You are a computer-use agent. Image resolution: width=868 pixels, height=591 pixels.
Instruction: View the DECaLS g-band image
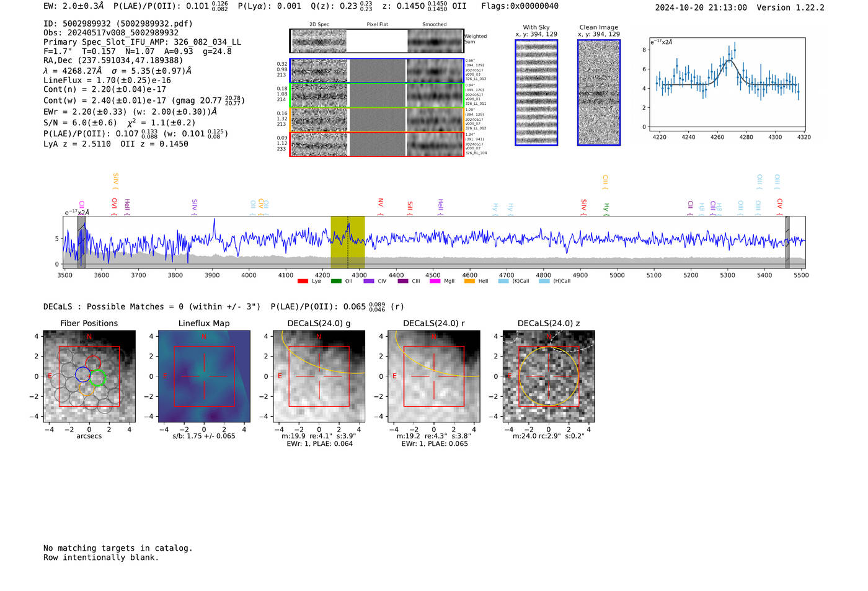coord(319,376)
